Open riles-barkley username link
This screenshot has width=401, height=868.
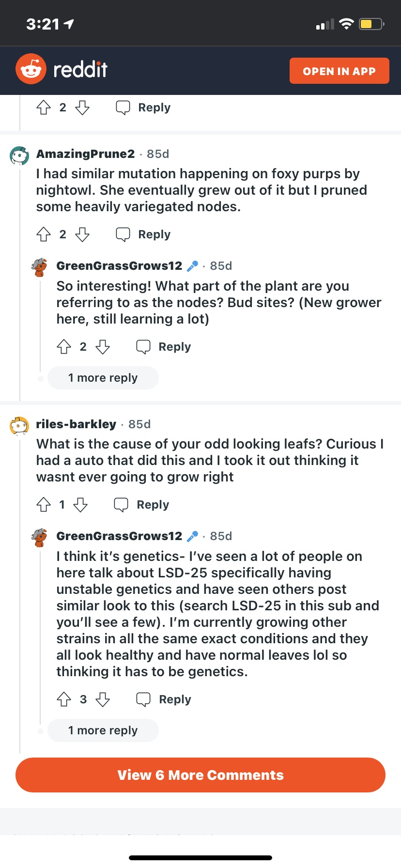[76, 424]
